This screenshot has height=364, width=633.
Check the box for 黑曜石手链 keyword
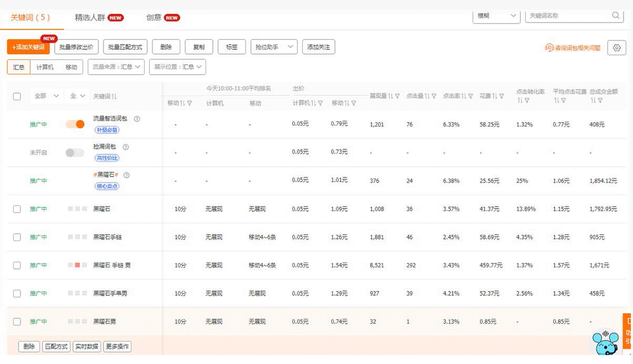[17, 237]
